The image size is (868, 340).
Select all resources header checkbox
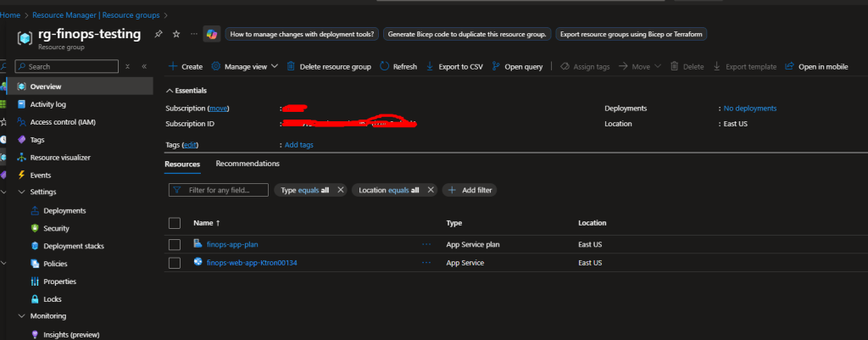175,223
